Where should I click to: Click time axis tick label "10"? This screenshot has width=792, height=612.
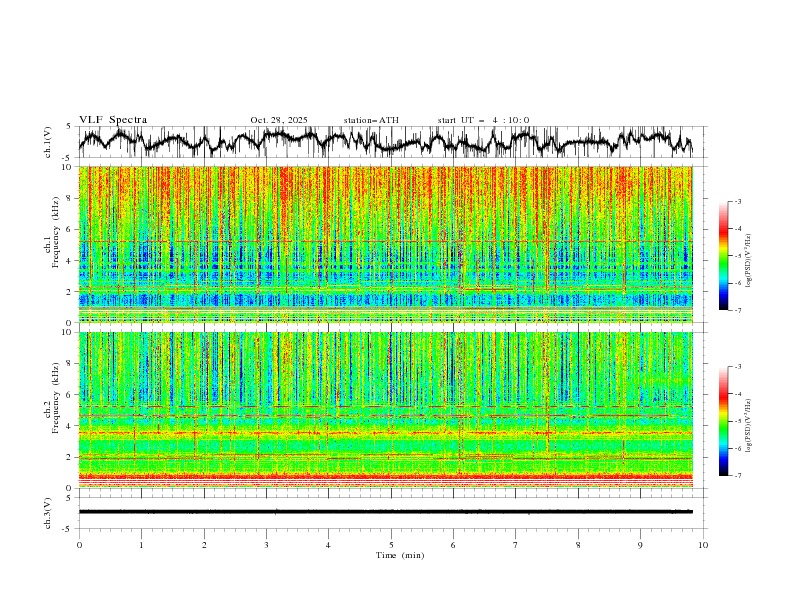[x=703, y=545]
